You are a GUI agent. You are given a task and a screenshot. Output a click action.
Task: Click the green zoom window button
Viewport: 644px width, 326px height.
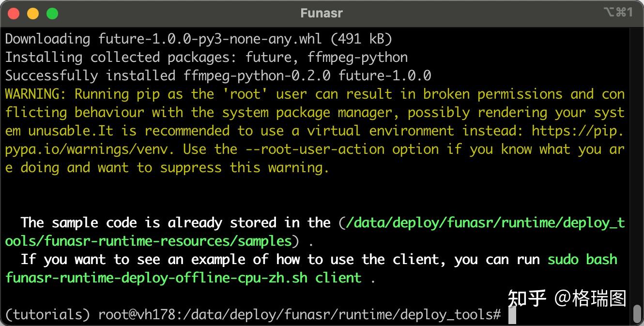52,13
